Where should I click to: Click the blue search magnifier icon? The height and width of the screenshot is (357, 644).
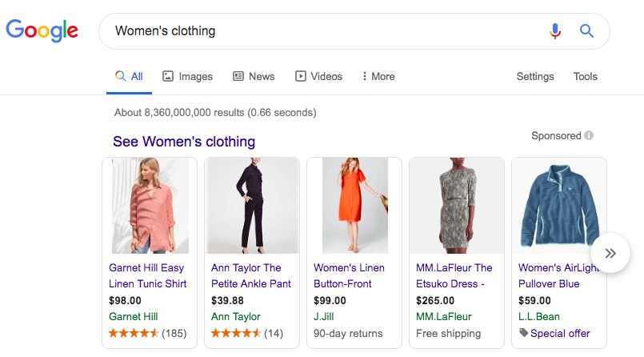pyautogui.click(x=586, y=30)
